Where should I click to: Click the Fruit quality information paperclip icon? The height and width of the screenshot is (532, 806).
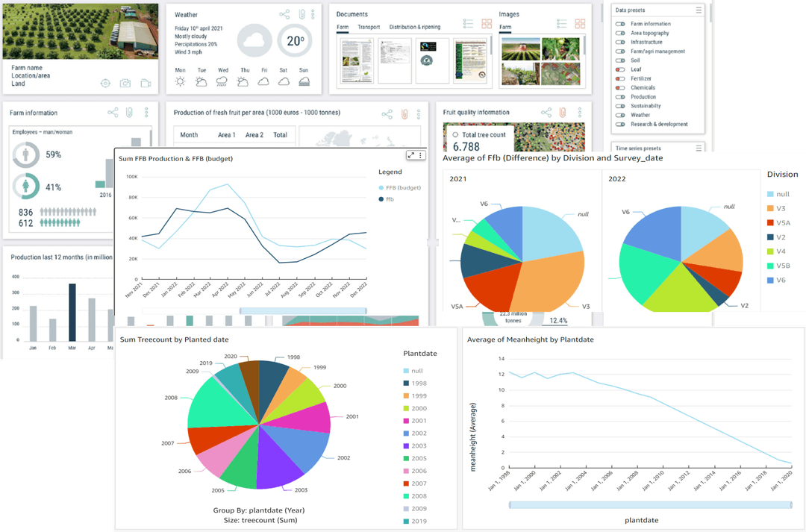[x=563, y=113]
